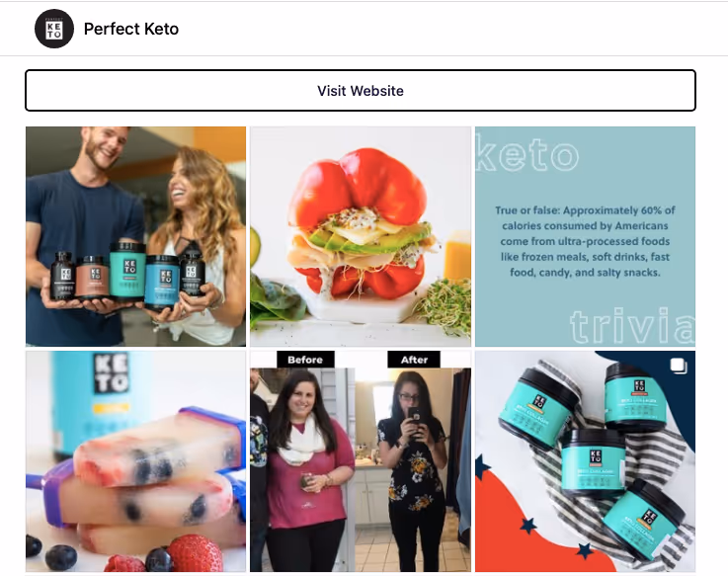Click the woman in red shirt Before image
The image size is (728, 576).
click(302, 469)
